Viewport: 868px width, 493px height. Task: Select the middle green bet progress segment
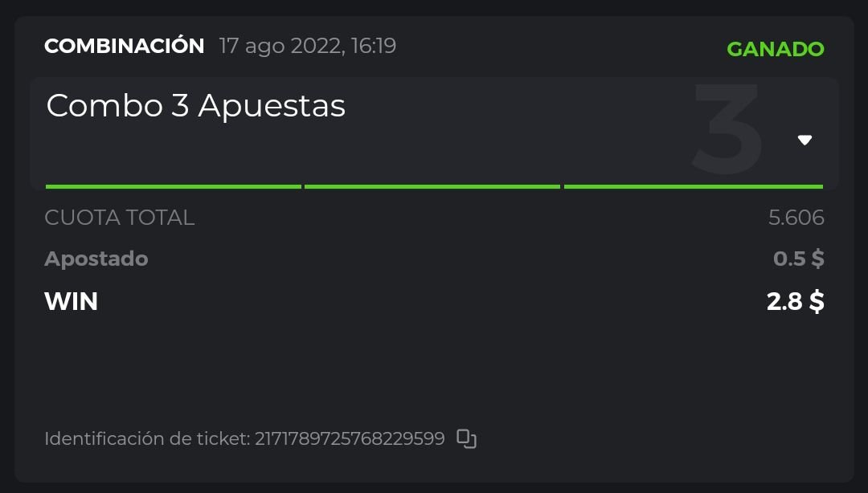click(432, 186)
